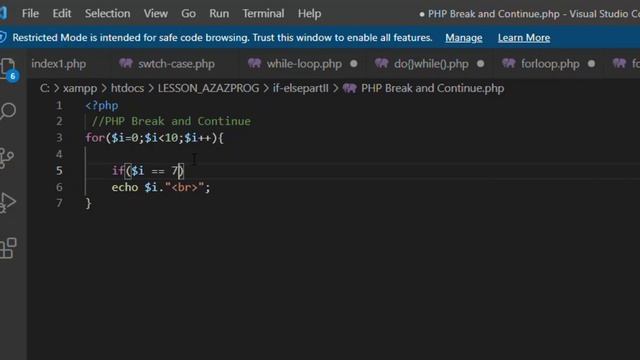Click the PHP elephant icon on while-loop.php tab
The width and height of the screenshot is (640, 360).
coord(254,63)
